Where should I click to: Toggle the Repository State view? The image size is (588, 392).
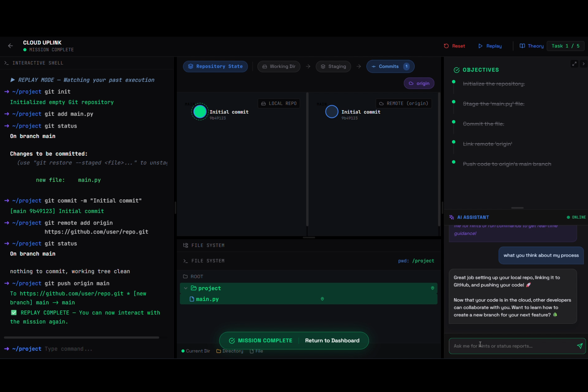point(215,66)
